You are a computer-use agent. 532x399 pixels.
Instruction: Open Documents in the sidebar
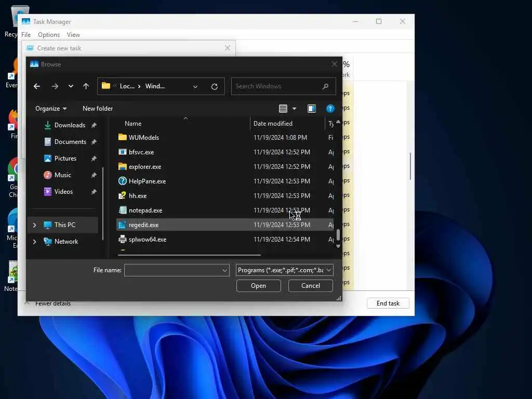[70, 142]
